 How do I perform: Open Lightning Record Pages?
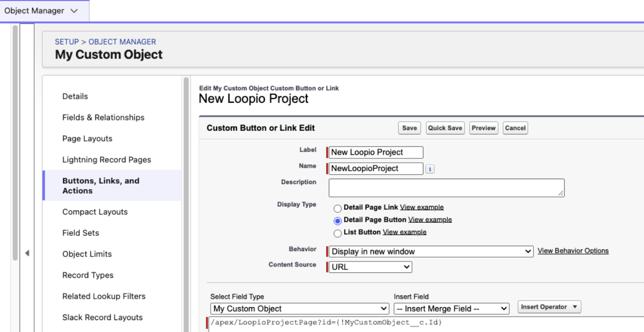(x=107, y=160)
